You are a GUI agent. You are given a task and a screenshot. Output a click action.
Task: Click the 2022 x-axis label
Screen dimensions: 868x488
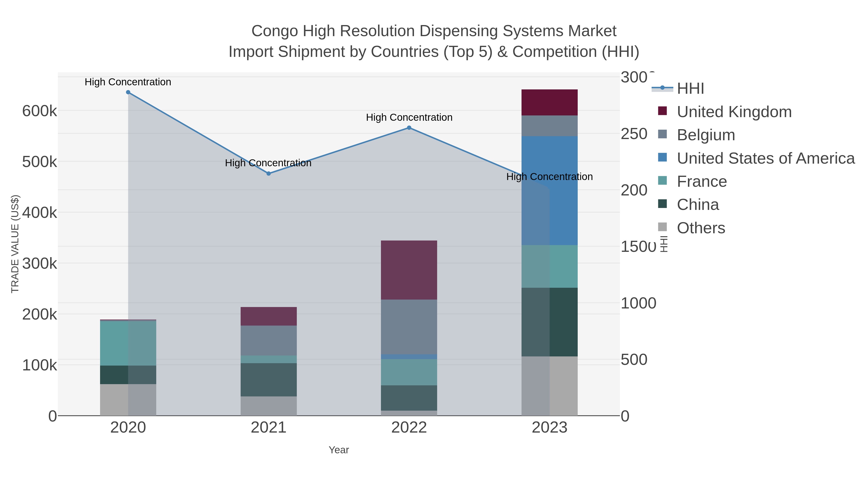(409, 428)
